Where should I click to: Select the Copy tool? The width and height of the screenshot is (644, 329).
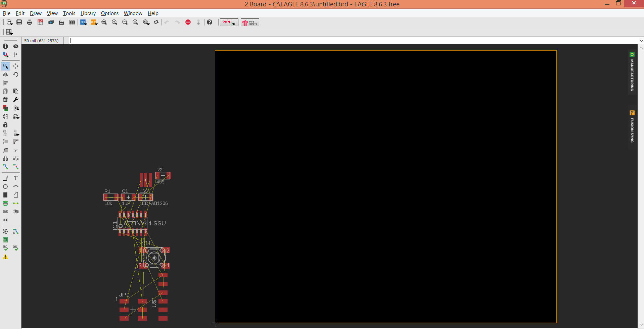pos(5,91)
